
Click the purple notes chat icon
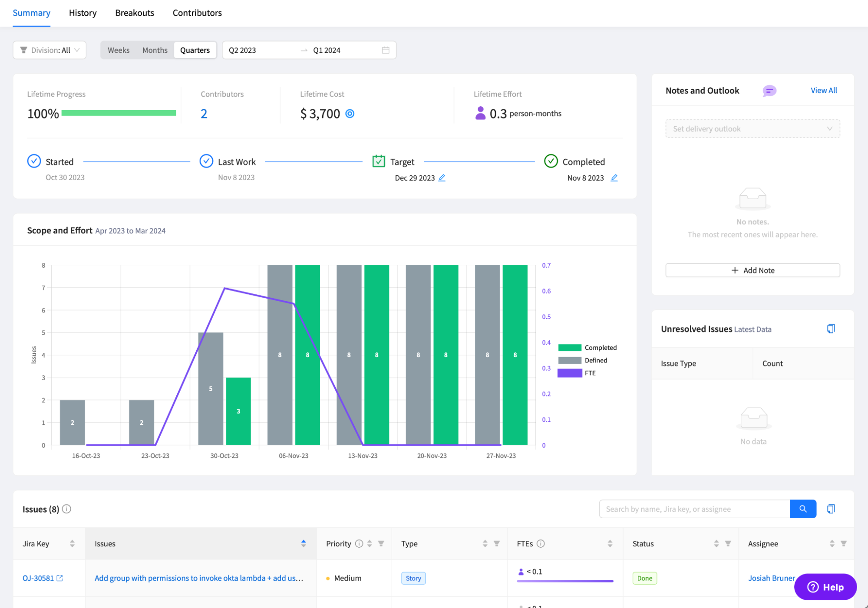click(769, 91)
